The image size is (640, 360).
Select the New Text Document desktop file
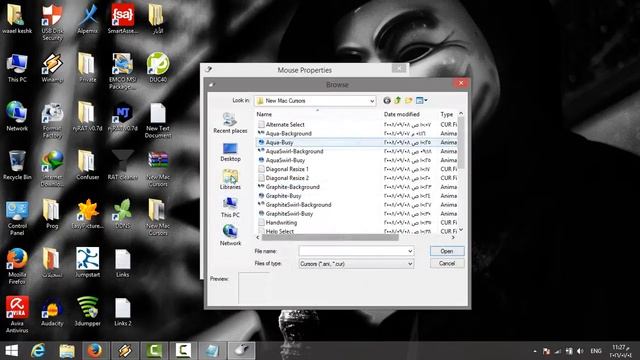tap(158, 120)
